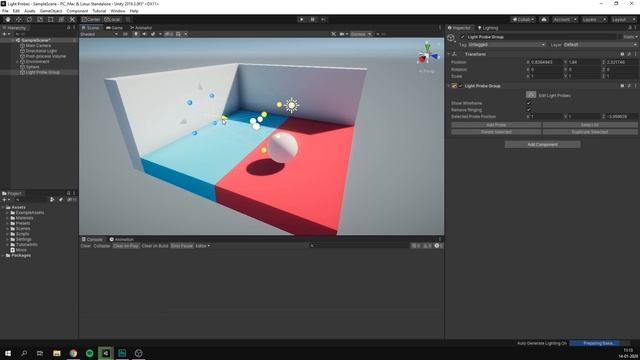Switch to the Animation tab

click(x=121, y=239)
